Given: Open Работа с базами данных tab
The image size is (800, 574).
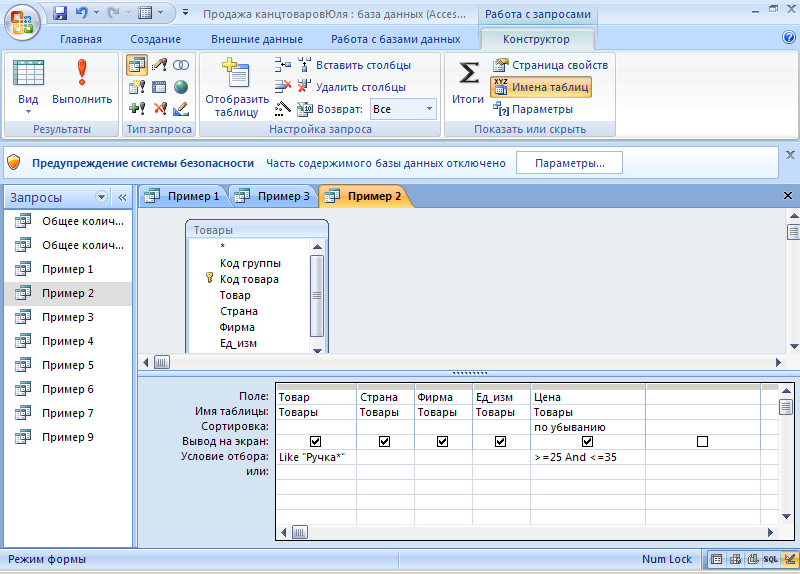Looking at the screenshot, I should (x=395, y=39).
